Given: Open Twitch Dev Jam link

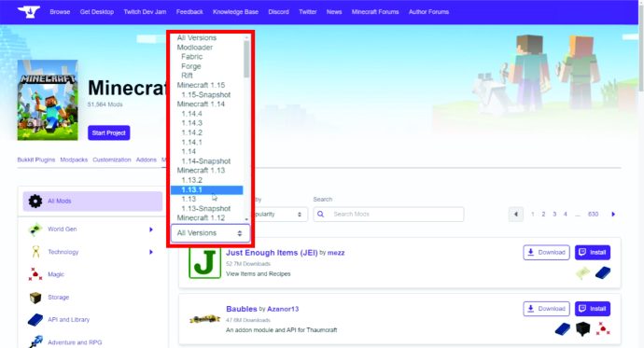Looking at the screenshot, I should [145, 12].
